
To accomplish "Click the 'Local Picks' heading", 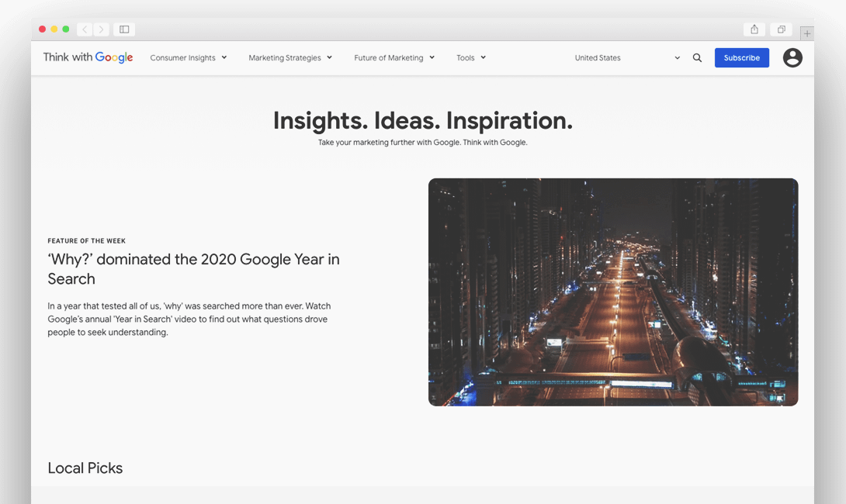I will click(85, 468).
